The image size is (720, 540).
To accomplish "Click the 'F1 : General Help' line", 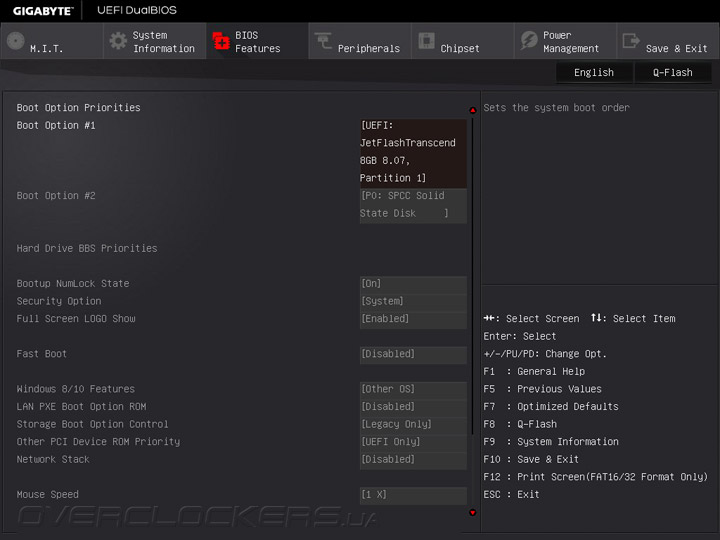I will pyautogui.click(x=534, y=371).
